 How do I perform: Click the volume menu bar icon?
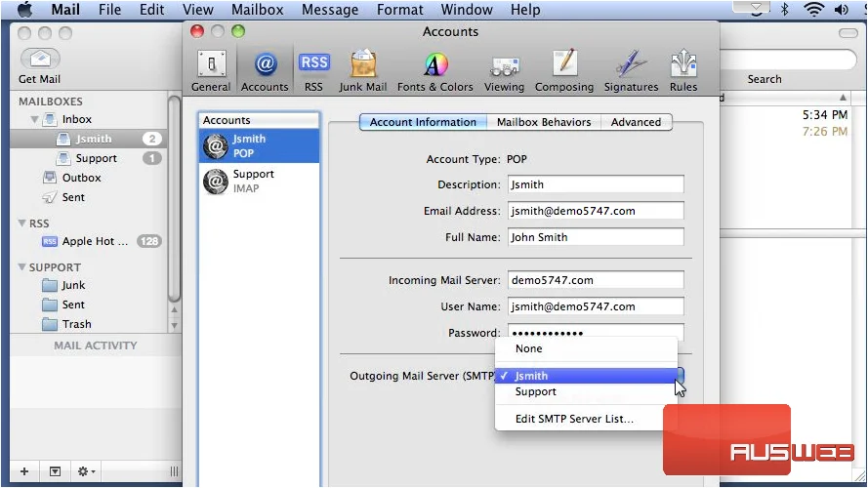click(842, 9)
